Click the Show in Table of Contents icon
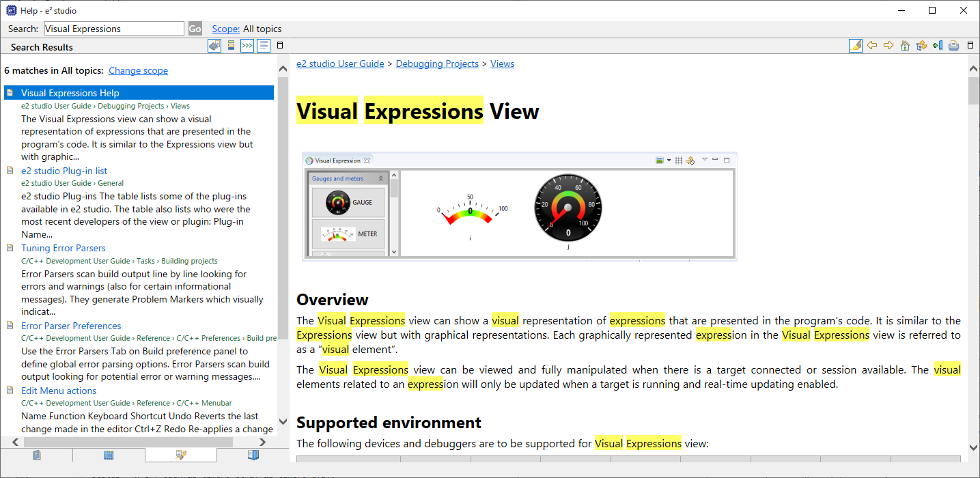Image resolution: width=980 pixels, height=478 pixels. [921, 46]
